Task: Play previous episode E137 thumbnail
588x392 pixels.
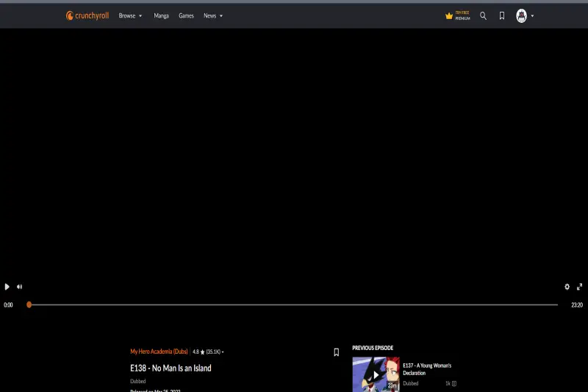Action: pyautogui.click(x=376, y=374)
